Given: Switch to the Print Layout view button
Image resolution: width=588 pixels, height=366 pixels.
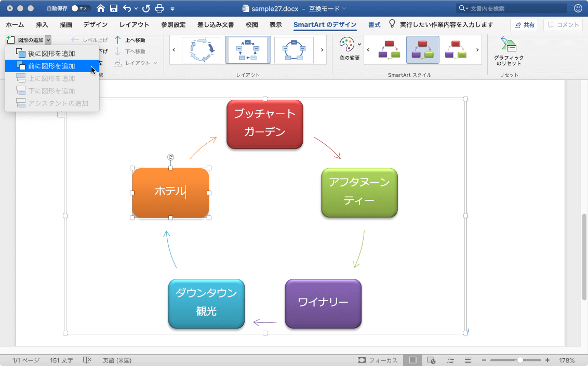Looking at the screenshot, I should click(412, 360).
